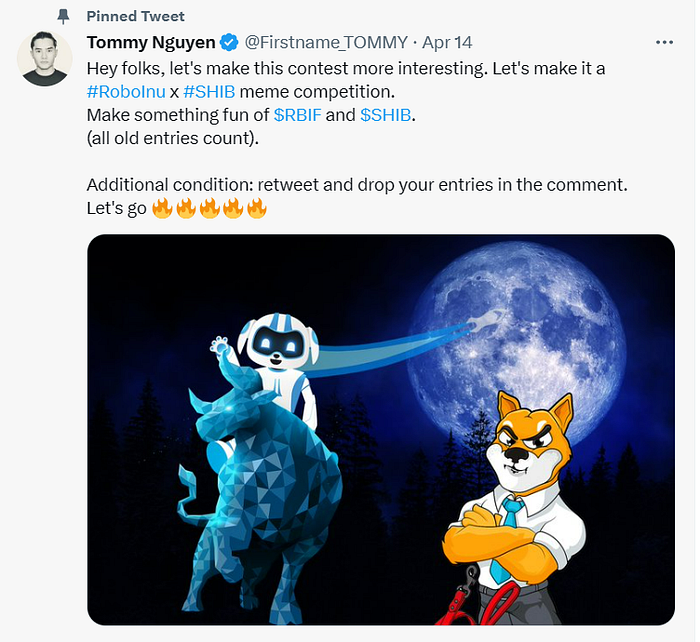This screenshot has height=642, width=700.
Task: Click the blue verified badge
Action: coord(229,42)
